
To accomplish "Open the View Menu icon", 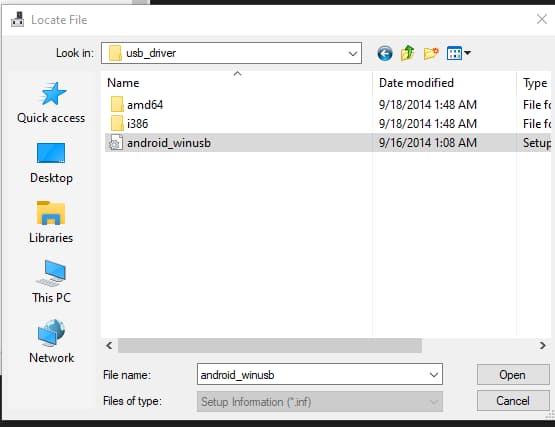I will (x=454, y=53).
